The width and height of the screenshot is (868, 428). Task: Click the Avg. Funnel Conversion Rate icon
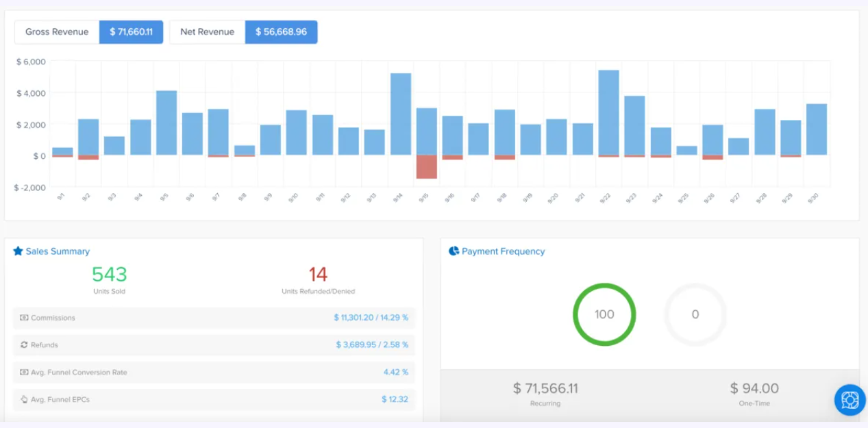(x=24, y=373)
